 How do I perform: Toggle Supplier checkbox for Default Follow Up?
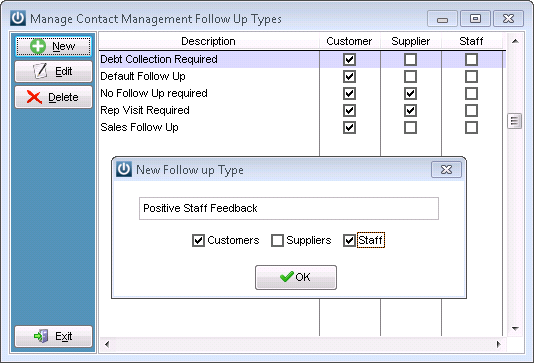(410, 77)
